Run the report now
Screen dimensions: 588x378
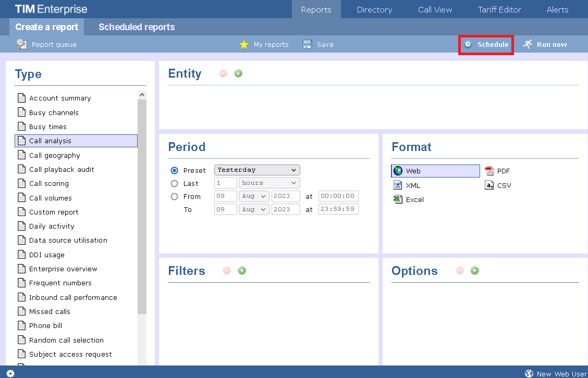click(545, 44)
